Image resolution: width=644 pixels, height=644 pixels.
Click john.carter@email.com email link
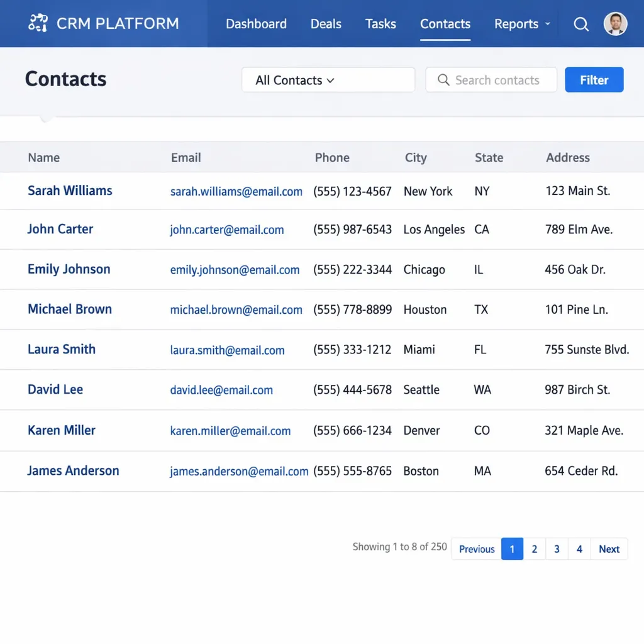(x=226, y=230)
